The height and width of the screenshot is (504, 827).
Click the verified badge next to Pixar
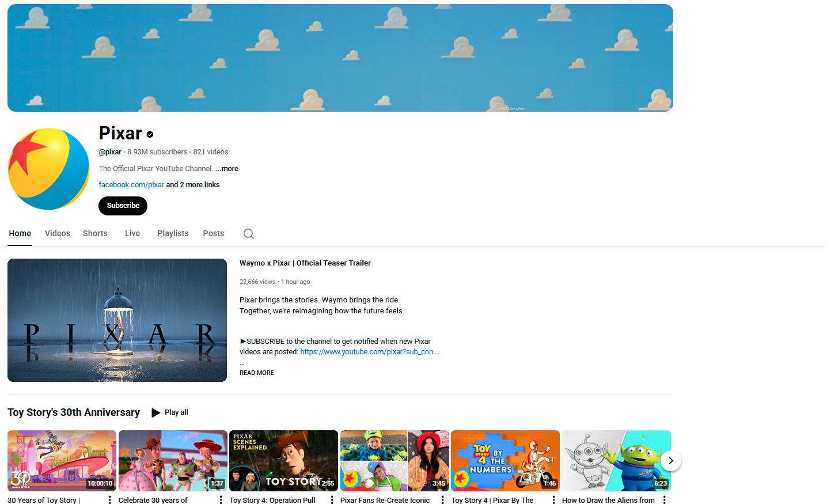click(150, 134)
